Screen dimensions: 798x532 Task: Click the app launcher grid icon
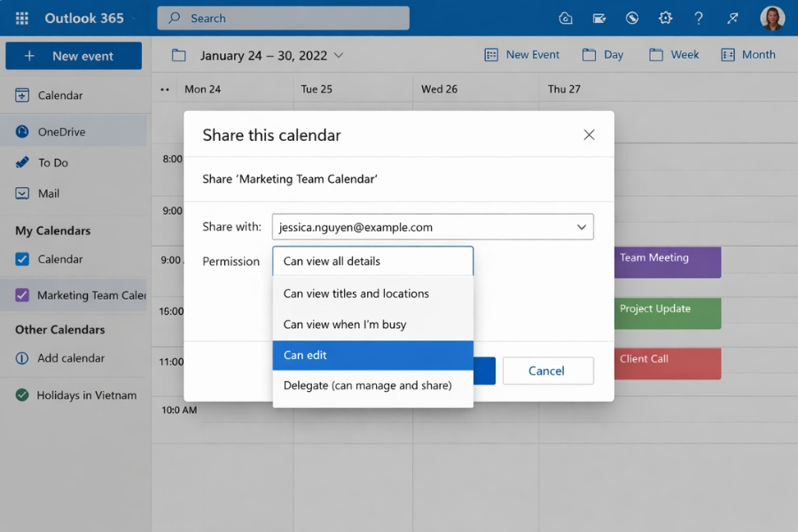[21, 18]
